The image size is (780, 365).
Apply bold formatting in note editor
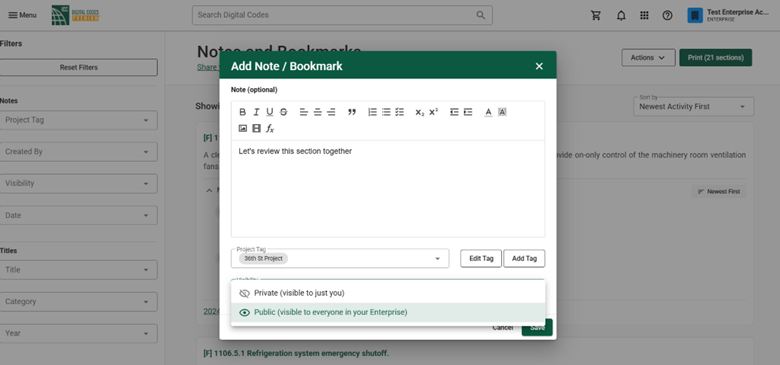tap(243, 112)
